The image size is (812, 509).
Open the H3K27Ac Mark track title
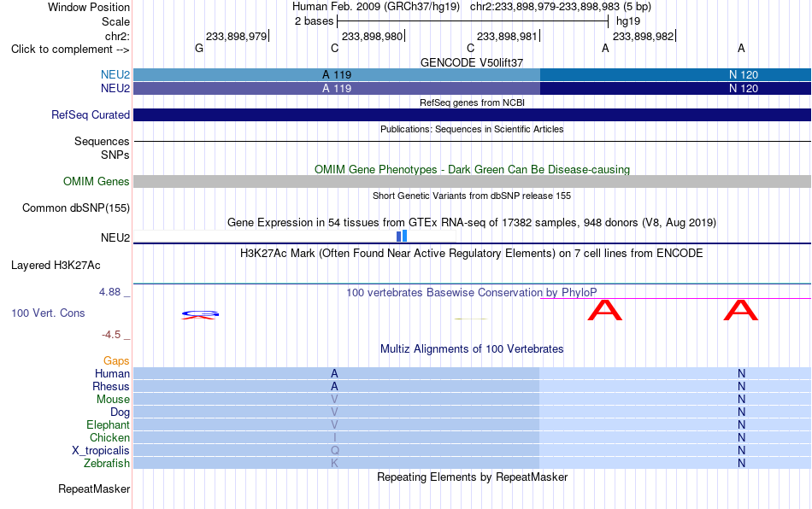click(x=472, y=254)
